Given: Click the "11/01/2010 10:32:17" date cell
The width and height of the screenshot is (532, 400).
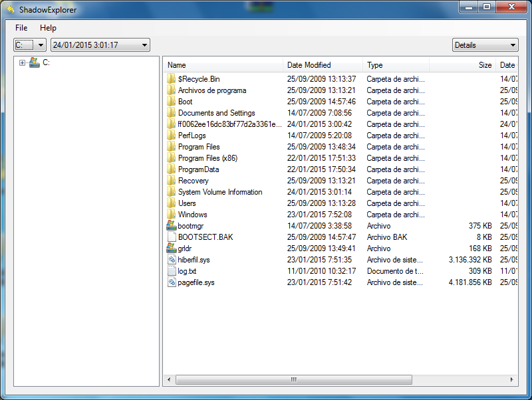Looking at the screenshot, I should pos(321,271).
